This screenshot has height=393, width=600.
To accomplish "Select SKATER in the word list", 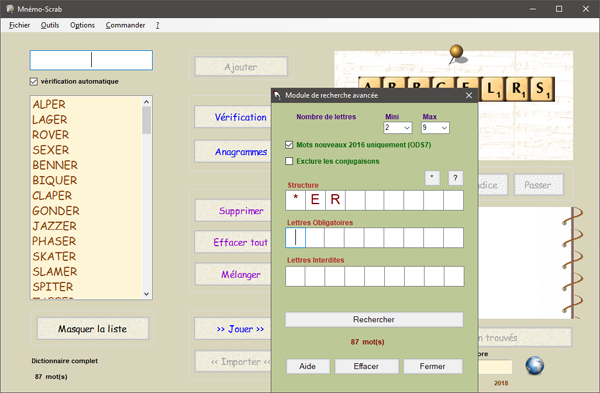I will tap(54, 256).
